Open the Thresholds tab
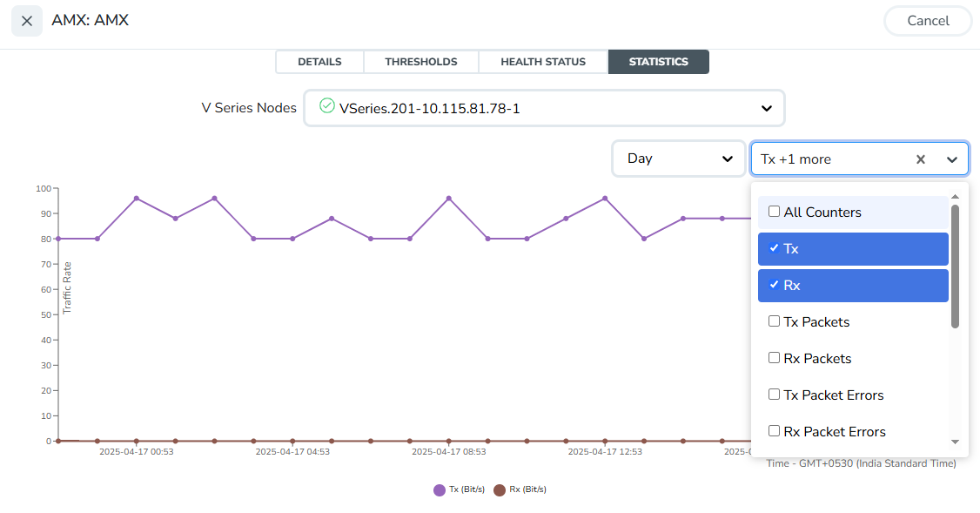The width and height of the screenshot is (980, 513). [421, 62]
